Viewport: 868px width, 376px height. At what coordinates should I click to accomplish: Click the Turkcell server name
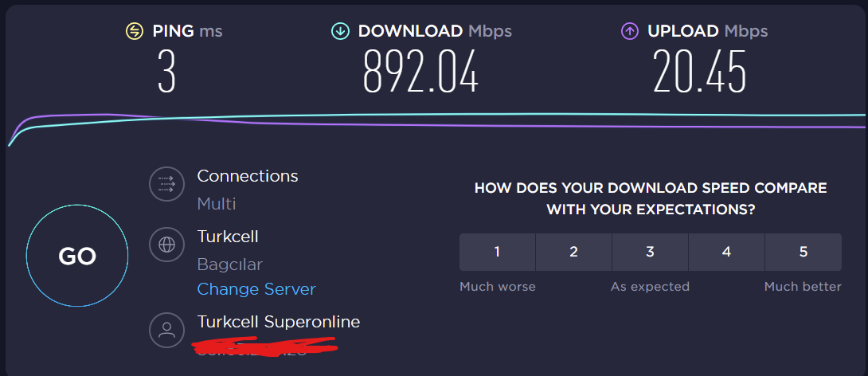[x=228, y=237]
